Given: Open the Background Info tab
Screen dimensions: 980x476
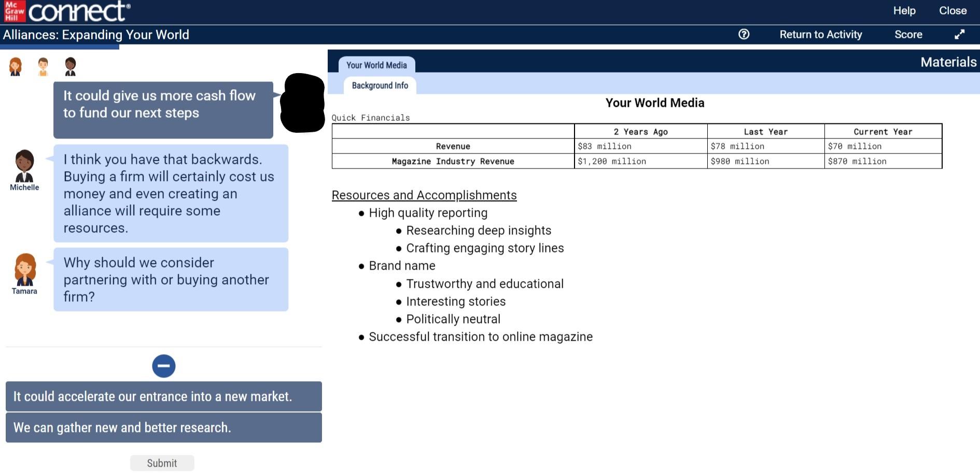Looking at the screenshot, I should pos(380,86).
